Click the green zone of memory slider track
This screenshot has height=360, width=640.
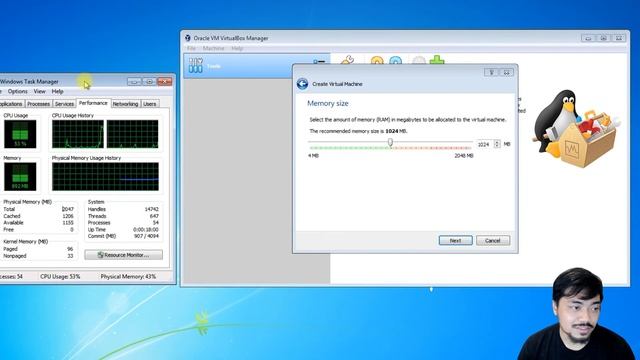[x=349, y=148]
